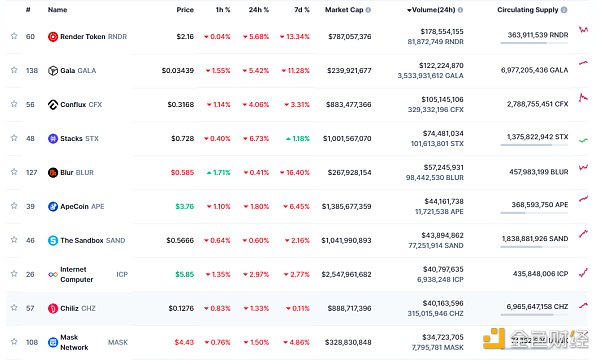600x360 pixels.
Task: Click the Chiliz red logo icon
Action: point(53,308)
